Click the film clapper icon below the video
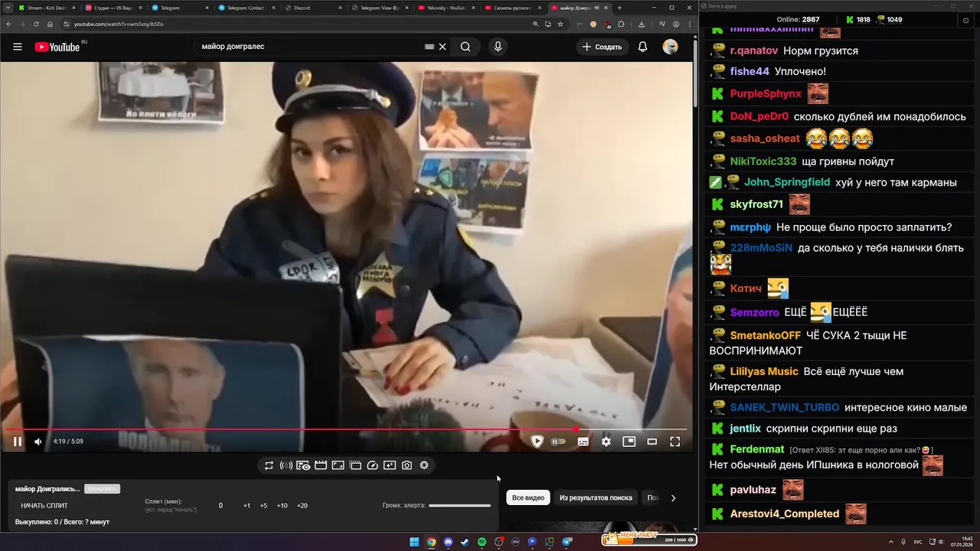This screenshot has width=980, height=551. [x=321, y=465]
